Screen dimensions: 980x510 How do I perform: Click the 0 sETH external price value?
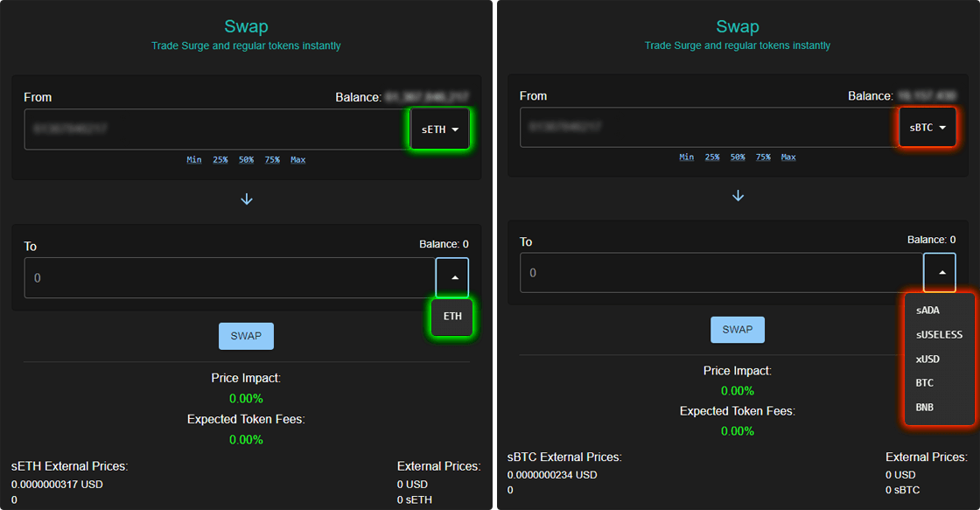[415, 500]
